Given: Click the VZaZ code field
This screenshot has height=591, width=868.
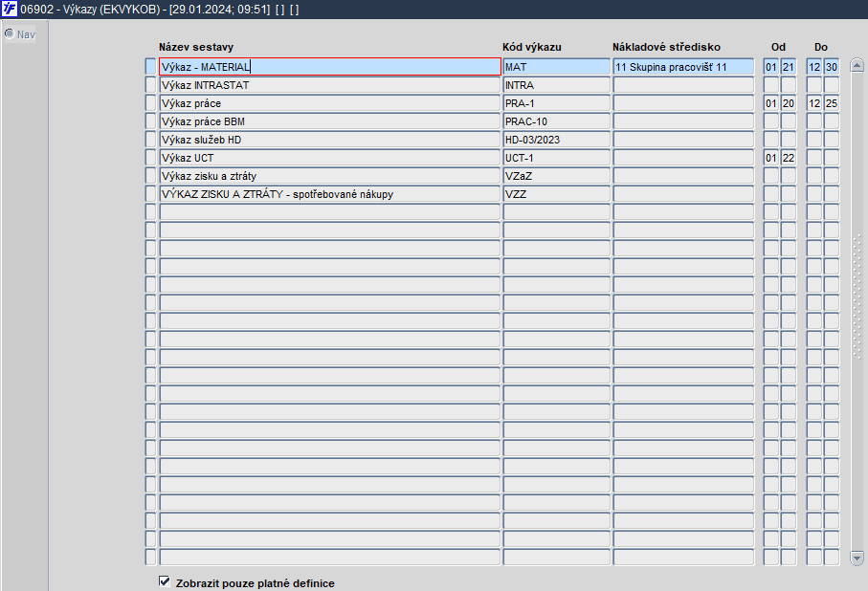Looking at the screenshot, I should (x=556, y=176).
